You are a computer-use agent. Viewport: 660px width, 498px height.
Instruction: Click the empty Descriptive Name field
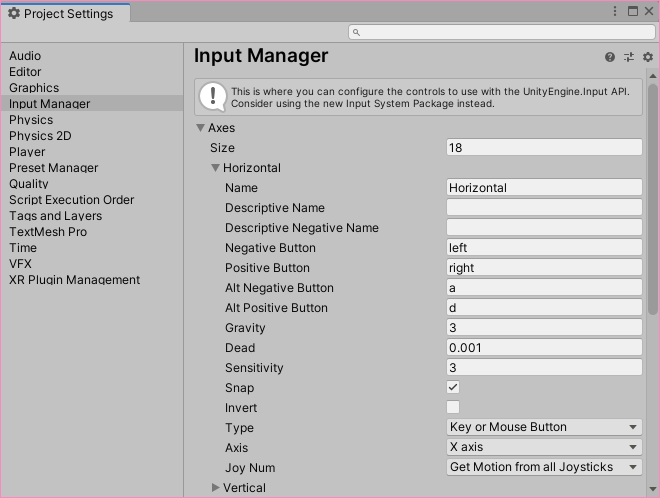pyautogui.click(x=544, y=208)
